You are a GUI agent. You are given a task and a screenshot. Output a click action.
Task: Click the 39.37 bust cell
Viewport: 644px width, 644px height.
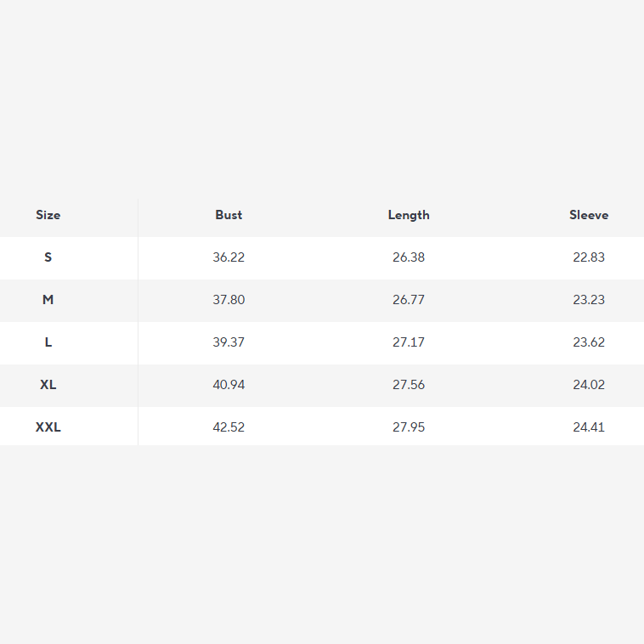pos(229,342)
